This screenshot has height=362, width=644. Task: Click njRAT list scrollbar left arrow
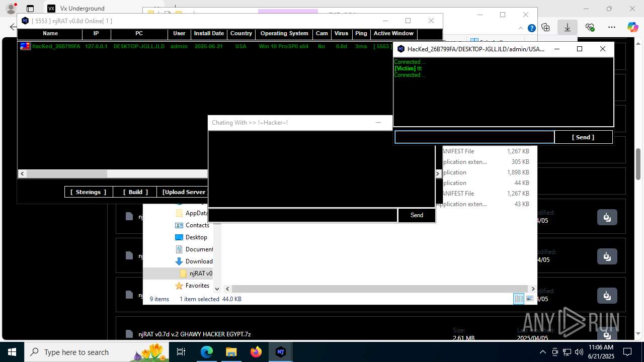pyautogui.click(x=22, y=173)
